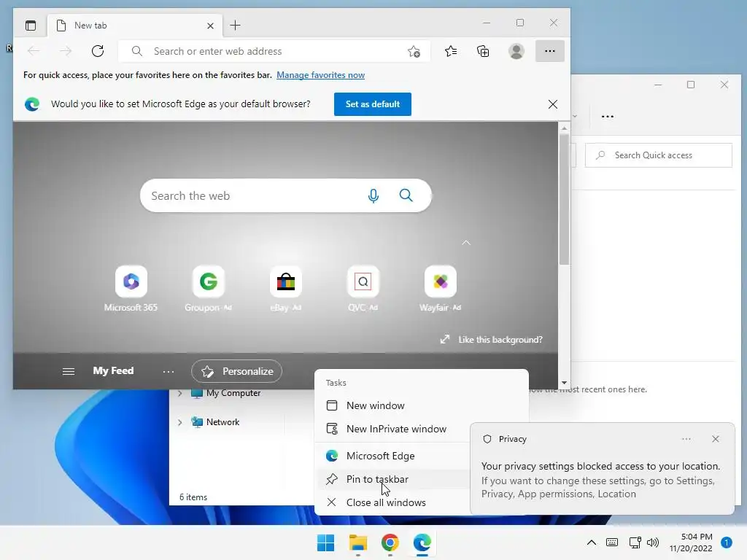Open Manage favorites now link
This screenshot has height=560, width=747.
(321, 75)
